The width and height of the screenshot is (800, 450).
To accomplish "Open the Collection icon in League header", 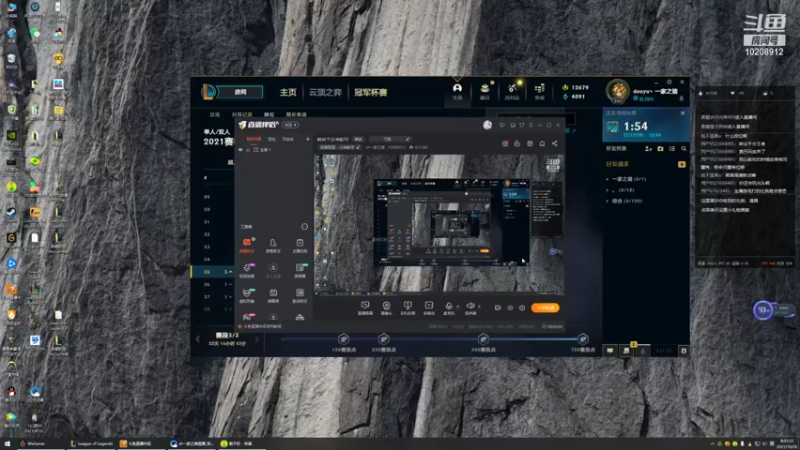I will click(x=485, y=90).
